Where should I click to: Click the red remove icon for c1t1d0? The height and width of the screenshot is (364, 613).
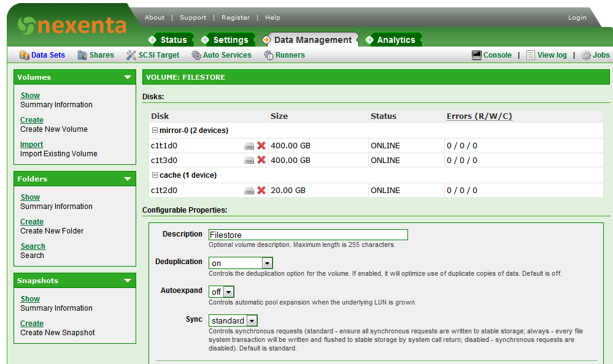(x=261, y=146)
